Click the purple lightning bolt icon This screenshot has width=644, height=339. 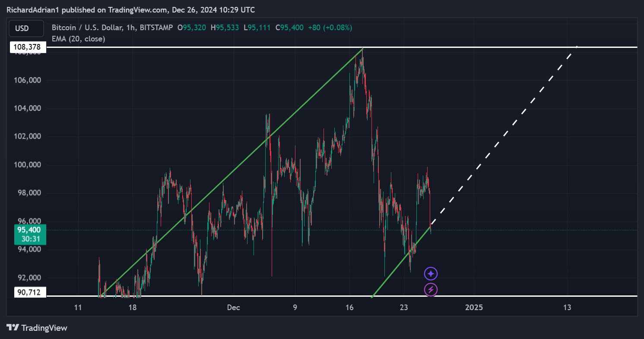pyautogui.click(x=431, y=289)
